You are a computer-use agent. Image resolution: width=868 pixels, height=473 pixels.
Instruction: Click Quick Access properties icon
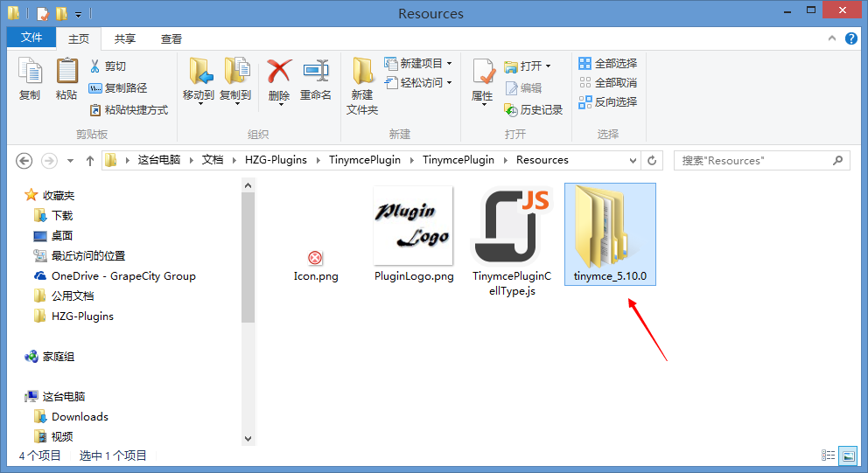coord(43,13)
